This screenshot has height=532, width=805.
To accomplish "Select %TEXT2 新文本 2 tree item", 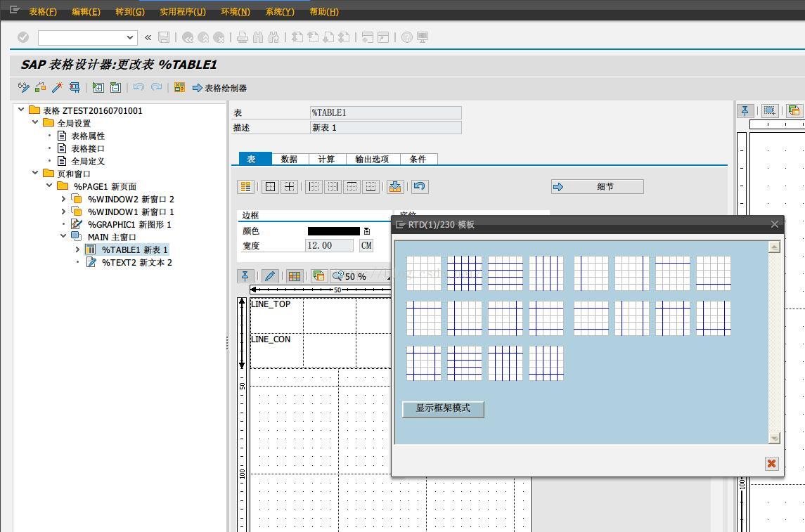I will tap(136, 263).
